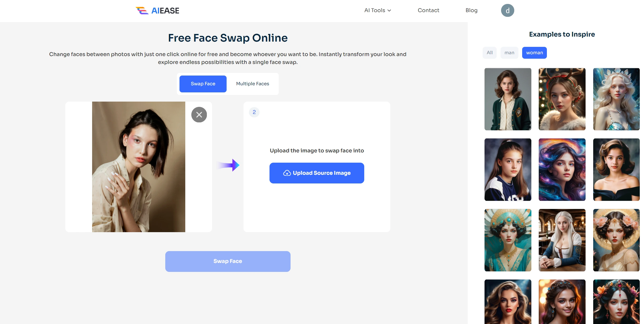Screen dimensions: 644x324
Task: Switch to the Swap Face tab
Action: (203, 83)
